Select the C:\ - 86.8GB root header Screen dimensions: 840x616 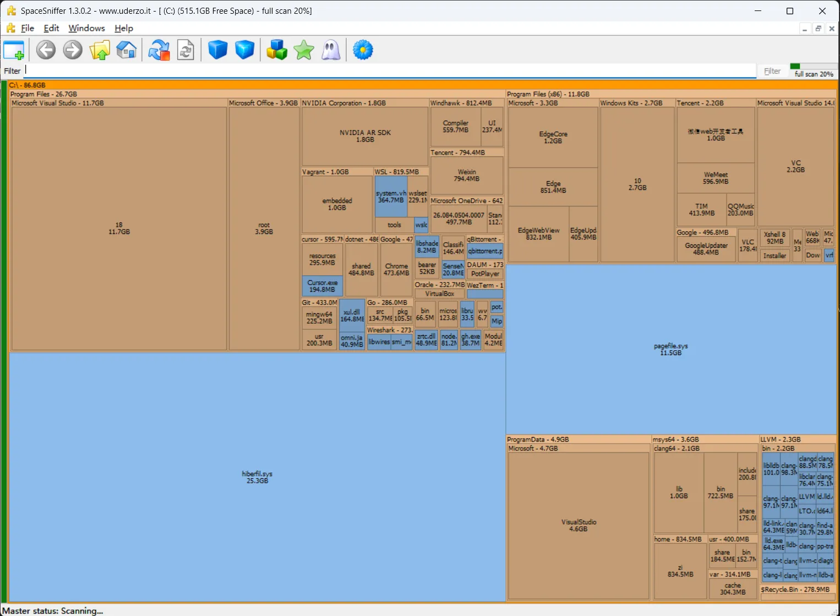click(x=423, y=85)
